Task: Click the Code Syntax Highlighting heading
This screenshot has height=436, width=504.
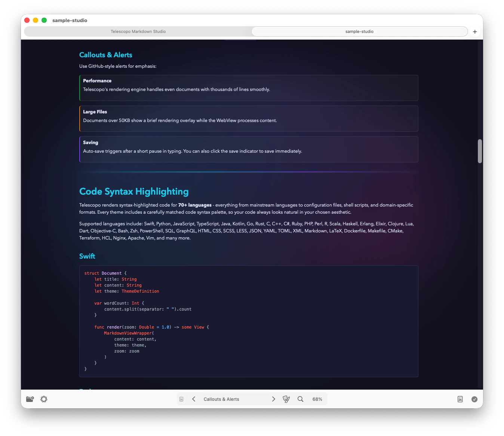Action: coord(134,192)
